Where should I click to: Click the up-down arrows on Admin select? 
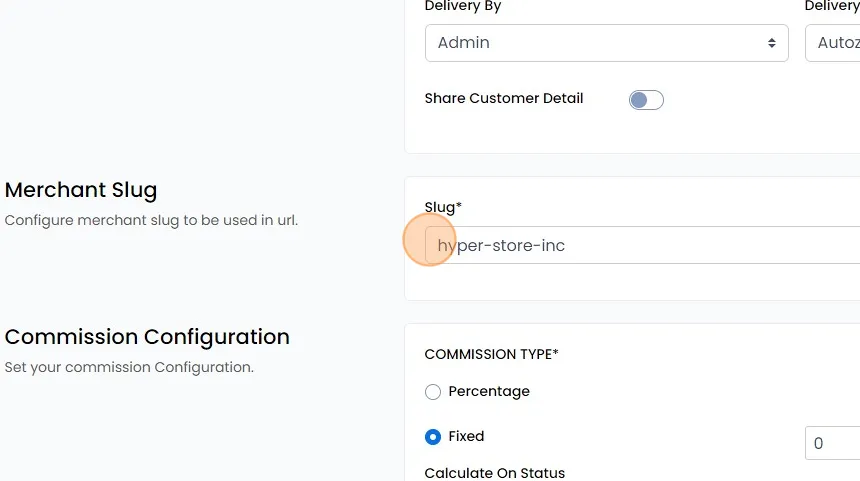click(772, 43)
